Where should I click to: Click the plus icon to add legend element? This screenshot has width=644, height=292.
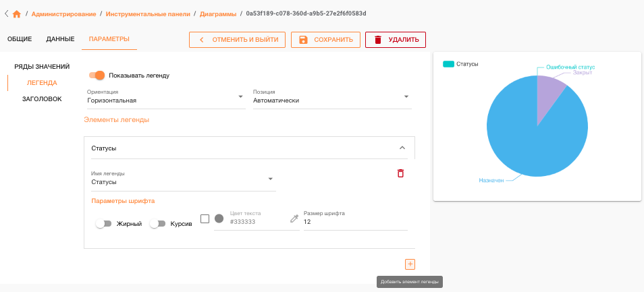click(x=410, y=264)
